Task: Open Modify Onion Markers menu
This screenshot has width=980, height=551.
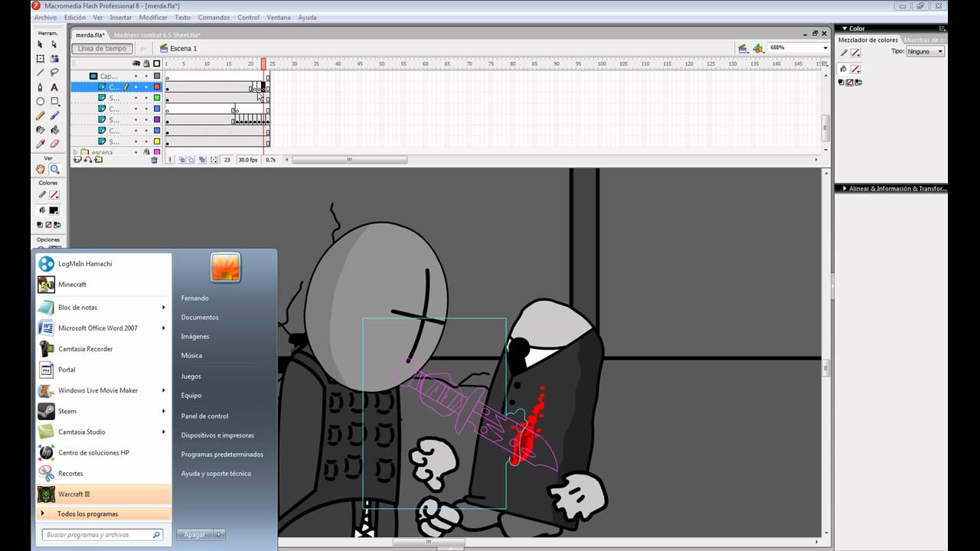Action: tap(212, 160)
